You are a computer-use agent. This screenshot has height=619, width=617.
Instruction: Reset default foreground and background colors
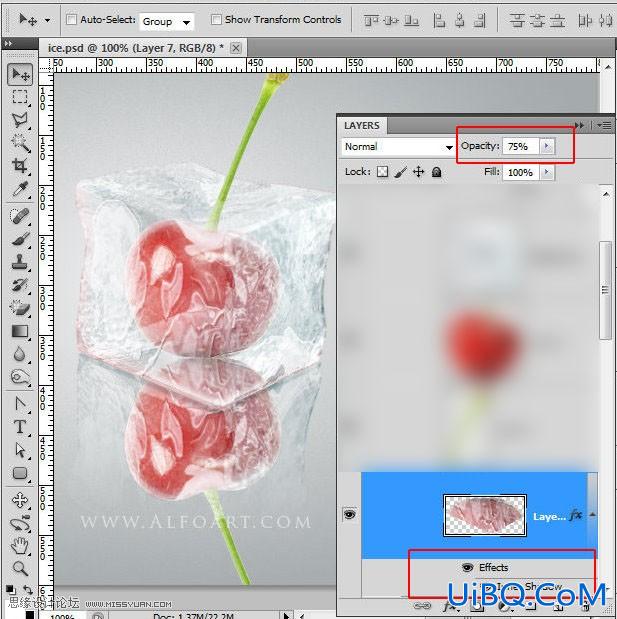coord(11,590)
